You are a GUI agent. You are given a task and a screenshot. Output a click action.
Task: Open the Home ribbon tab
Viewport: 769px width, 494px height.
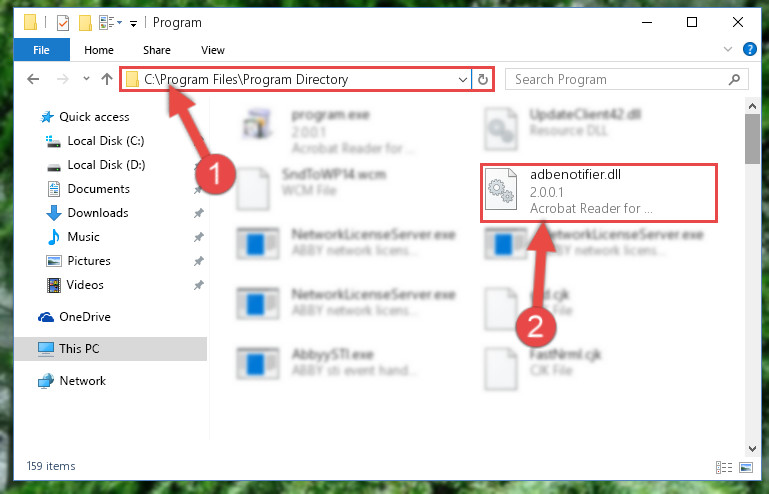99,50
